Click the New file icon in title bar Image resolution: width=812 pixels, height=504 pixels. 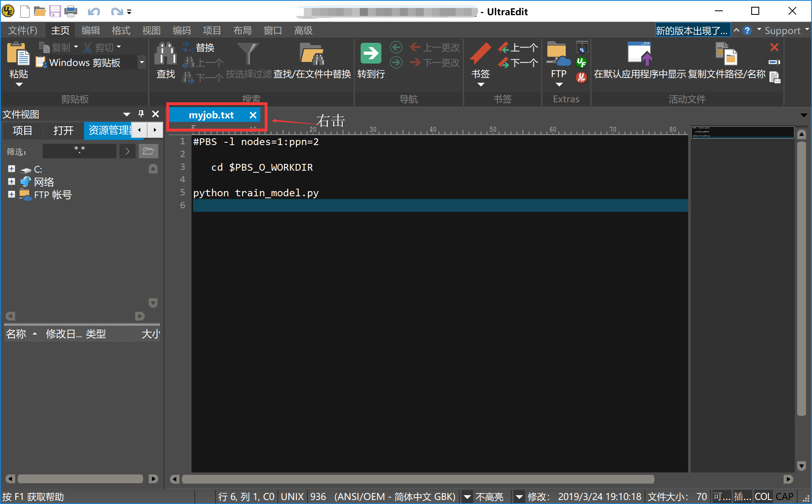pyautogui.click(x=25, y=11)
